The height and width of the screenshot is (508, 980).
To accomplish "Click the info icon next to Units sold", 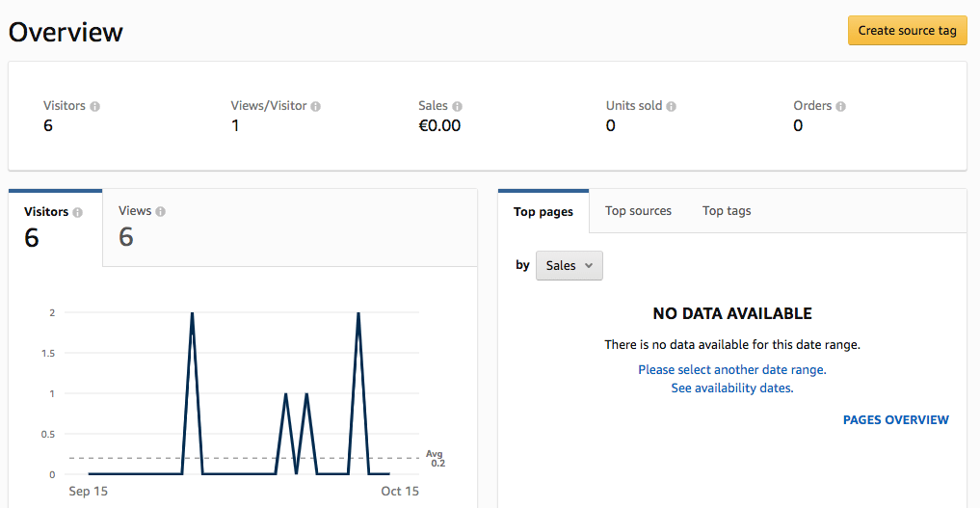I will (x=672, y=106).
